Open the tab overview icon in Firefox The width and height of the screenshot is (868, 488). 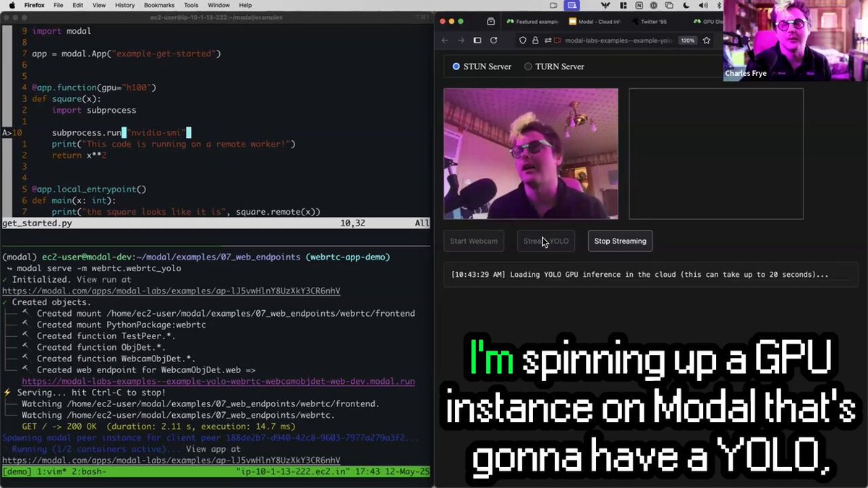[x=490, y=22]
